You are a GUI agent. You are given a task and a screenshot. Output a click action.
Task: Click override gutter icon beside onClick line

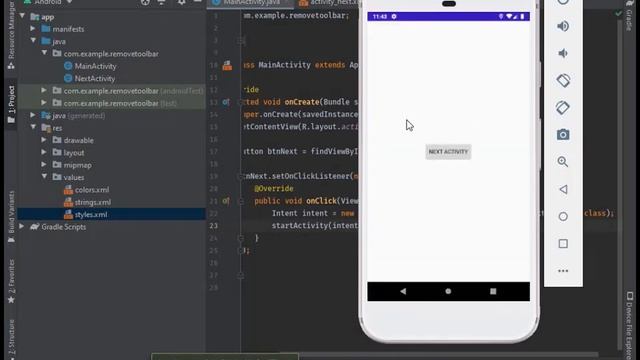click(226, 201)
